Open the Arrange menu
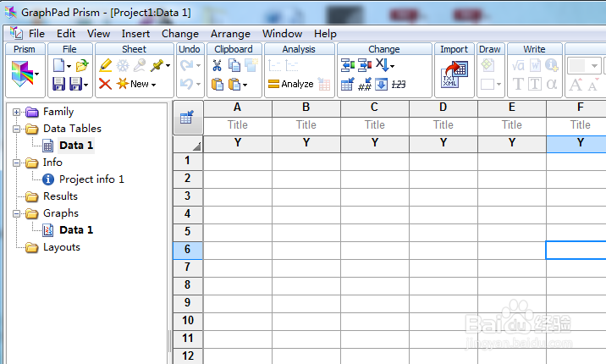Image resolution: width=606 pixels, height=364 pixels. (230, 34)
